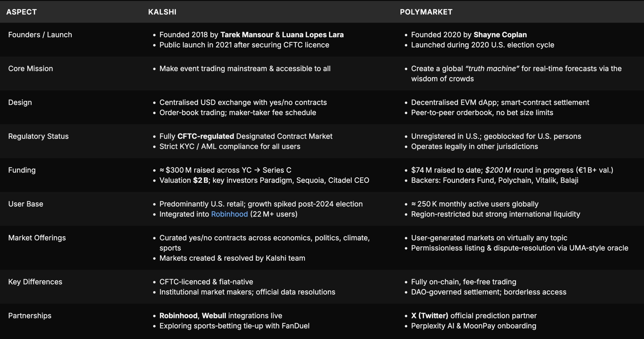This screenshot has width=644, height=339.
Task: Open the blue Robinhood link
Action: coord(229,214)
